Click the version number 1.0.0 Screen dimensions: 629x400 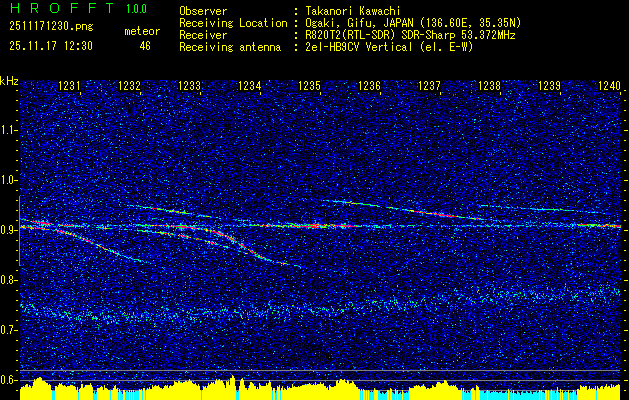pos(136,9)
